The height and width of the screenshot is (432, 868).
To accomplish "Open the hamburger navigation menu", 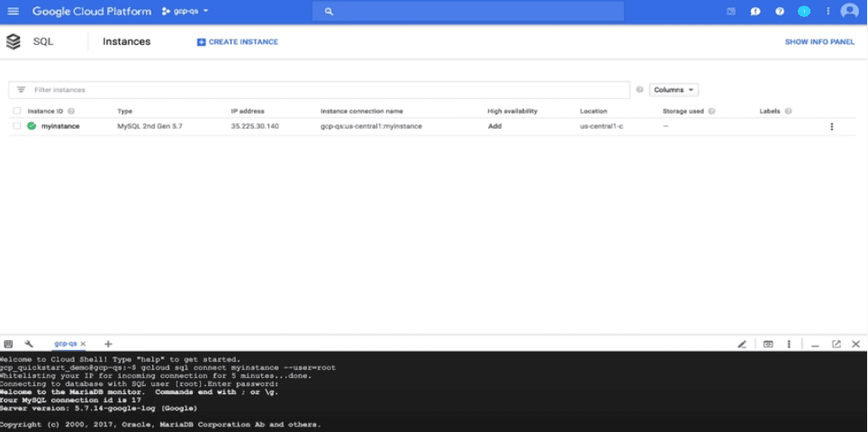I will click(x=13, y=11).
